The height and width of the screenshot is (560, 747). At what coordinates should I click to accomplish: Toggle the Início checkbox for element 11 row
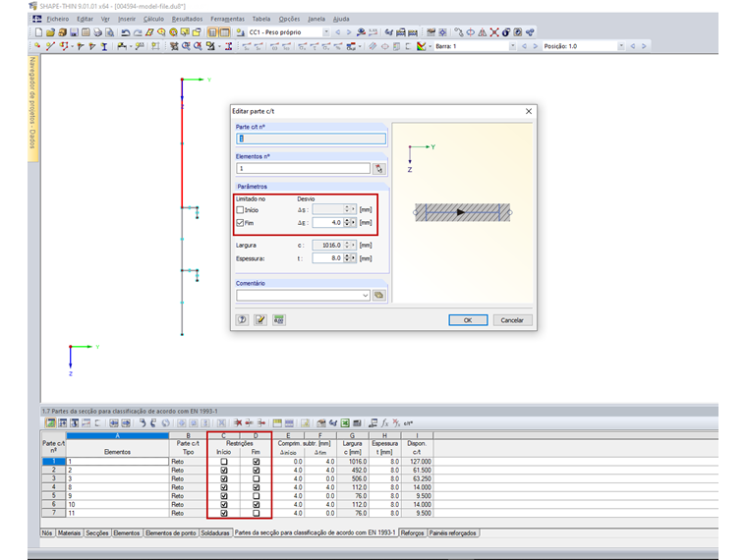click(x=224, y=513)
